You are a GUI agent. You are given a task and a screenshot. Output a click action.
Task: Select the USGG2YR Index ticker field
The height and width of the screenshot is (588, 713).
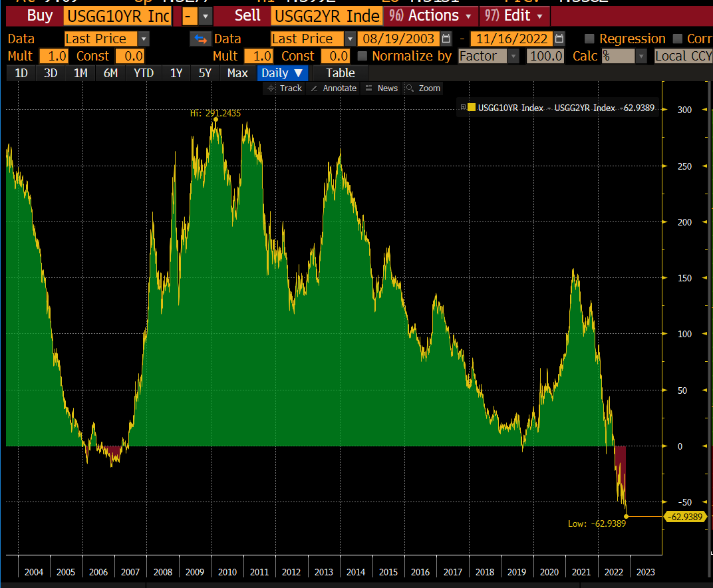326,15
